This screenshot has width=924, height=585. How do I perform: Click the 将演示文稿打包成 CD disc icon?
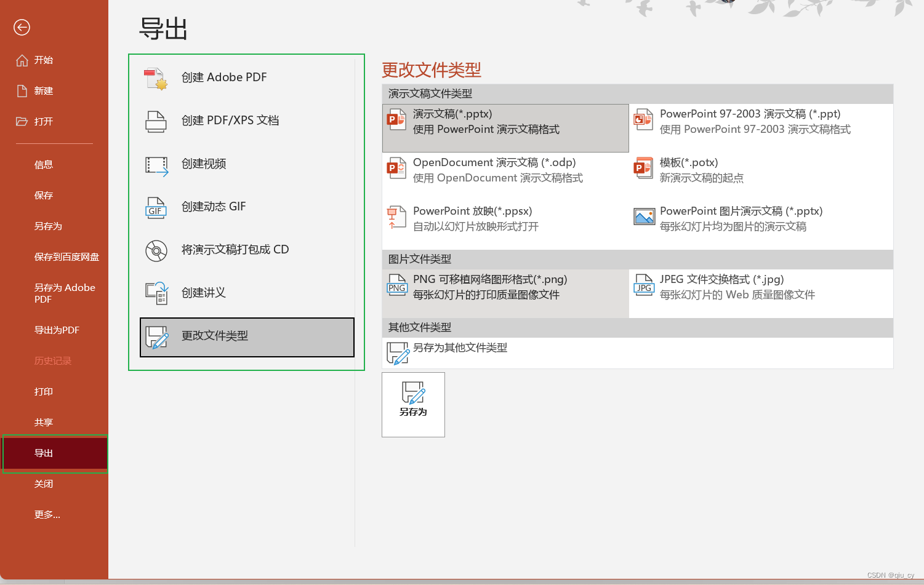coord(156,251)
